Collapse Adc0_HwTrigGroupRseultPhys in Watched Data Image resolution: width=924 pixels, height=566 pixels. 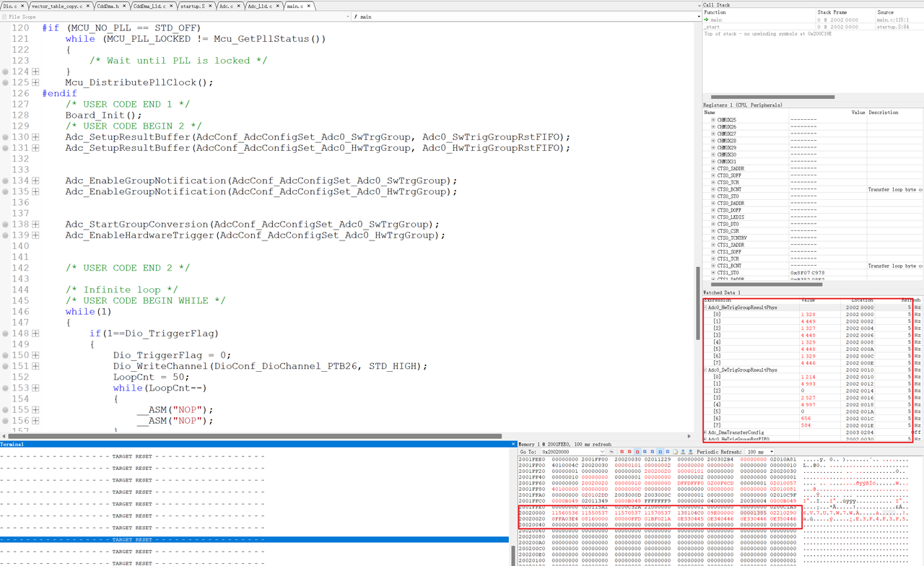coord(706,308)
